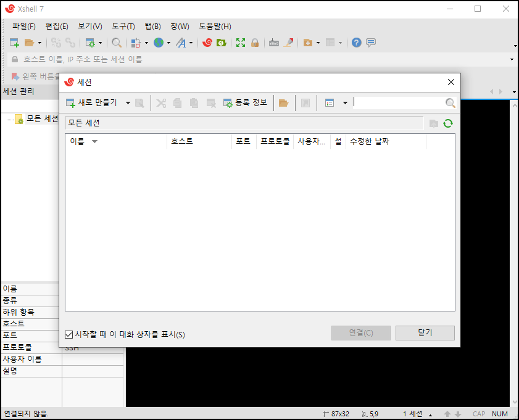Click the search field in sessions dialog
Image resolution: width=519 pixels, height=420 pixels.
(x=398, y=103)
